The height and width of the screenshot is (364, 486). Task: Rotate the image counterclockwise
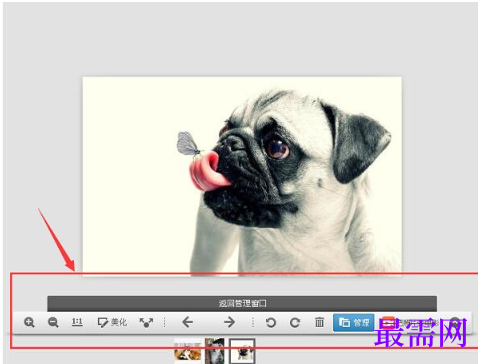(x=271, y=322)
